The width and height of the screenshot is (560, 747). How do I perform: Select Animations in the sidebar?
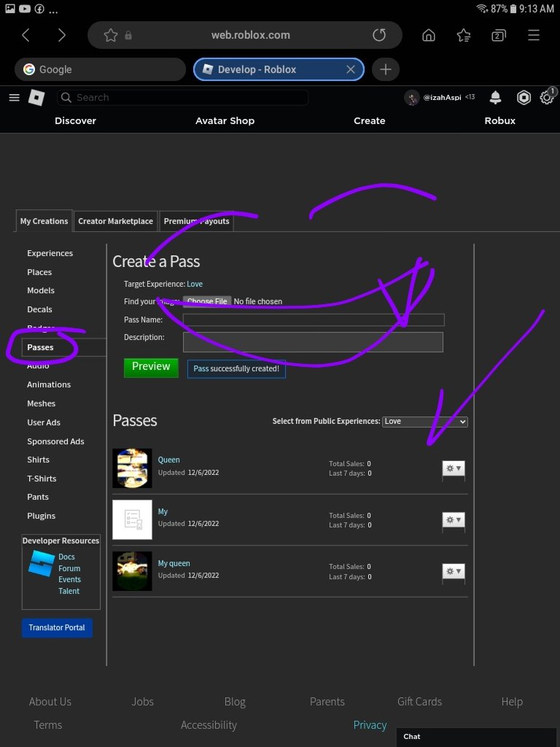(x=49, y=385)
